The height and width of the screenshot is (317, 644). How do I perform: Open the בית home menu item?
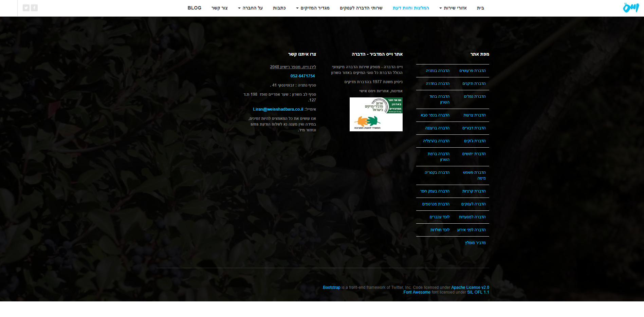tap(480, 8)
